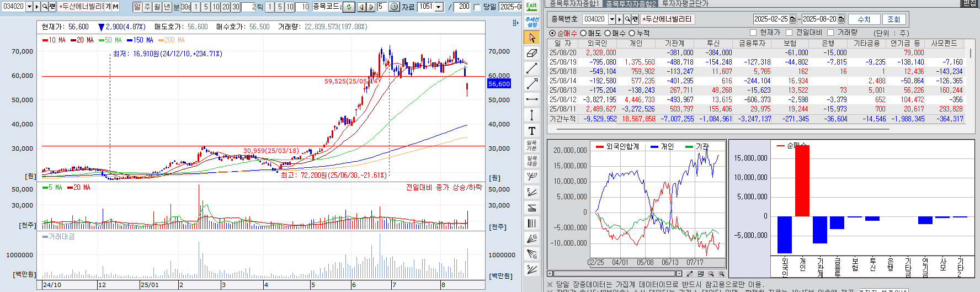Select the arrow line drawing tool

tap(531, 84)
